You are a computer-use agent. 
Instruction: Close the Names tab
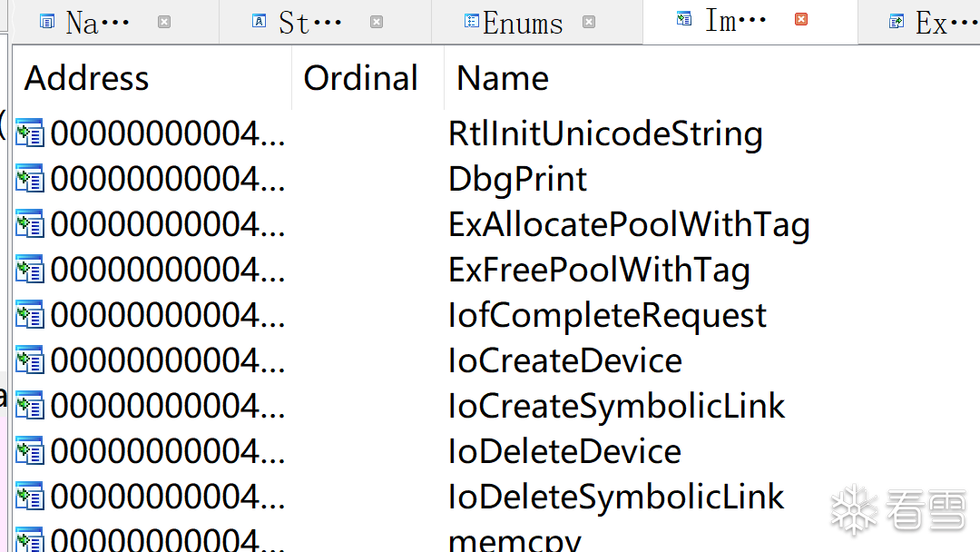[x=164, y=22]
